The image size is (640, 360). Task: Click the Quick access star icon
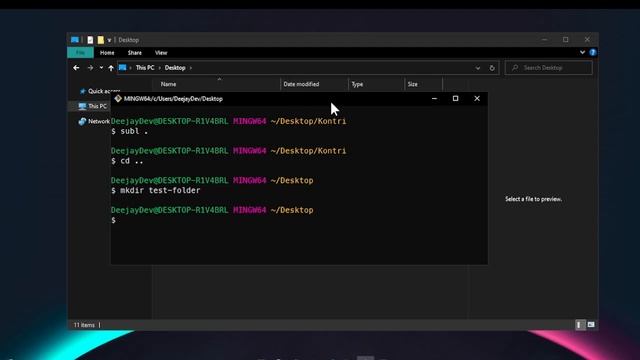pyautogui.click(x=82, y=91)
